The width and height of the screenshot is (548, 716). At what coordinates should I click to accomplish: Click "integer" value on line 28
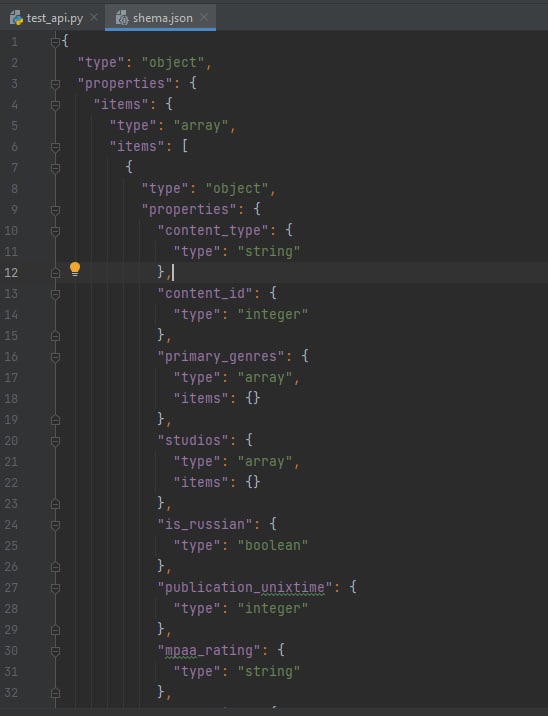coord(273,609)
